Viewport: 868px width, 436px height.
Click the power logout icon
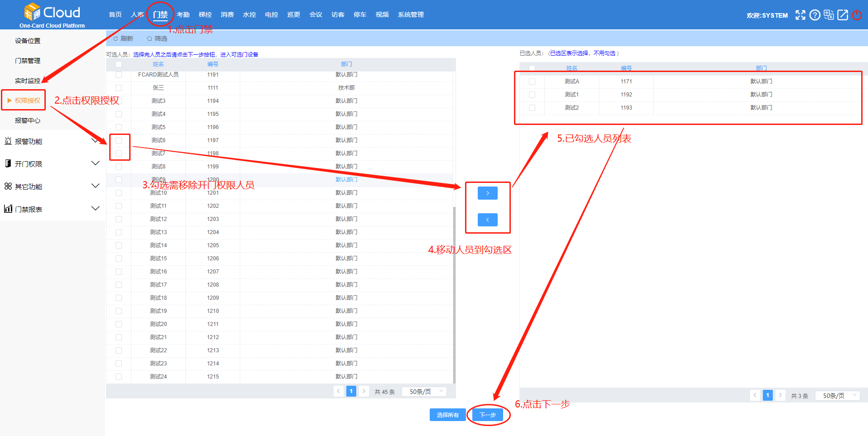pyautogui.click(x=857, y=15)
